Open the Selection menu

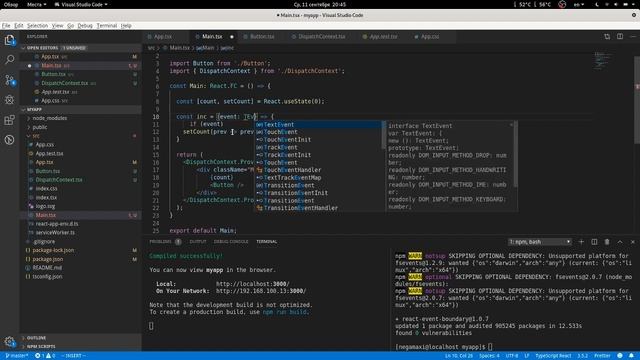pyautogui.click(x=38, y=25)
